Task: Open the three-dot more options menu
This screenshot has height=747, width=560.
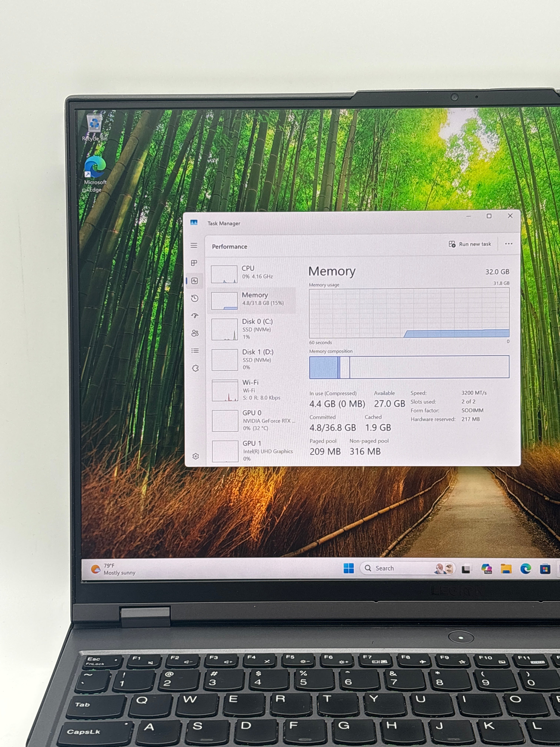Action: (x=508, y=244)
